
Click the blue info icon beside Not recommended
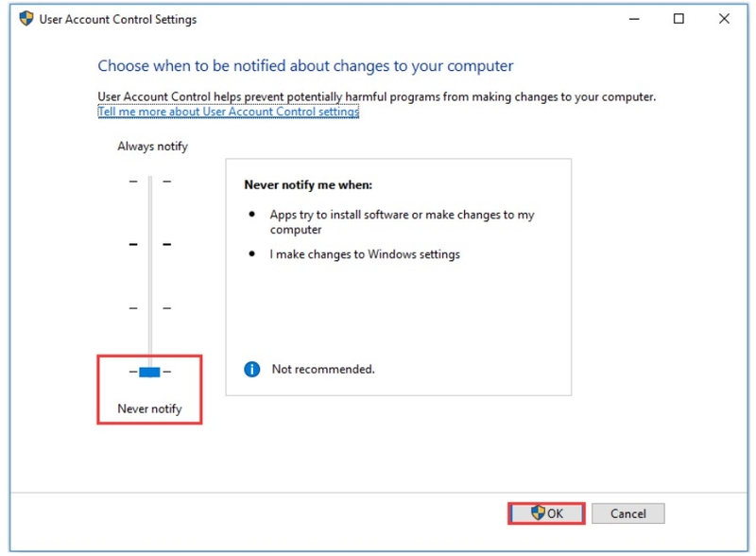pos(251,369)
